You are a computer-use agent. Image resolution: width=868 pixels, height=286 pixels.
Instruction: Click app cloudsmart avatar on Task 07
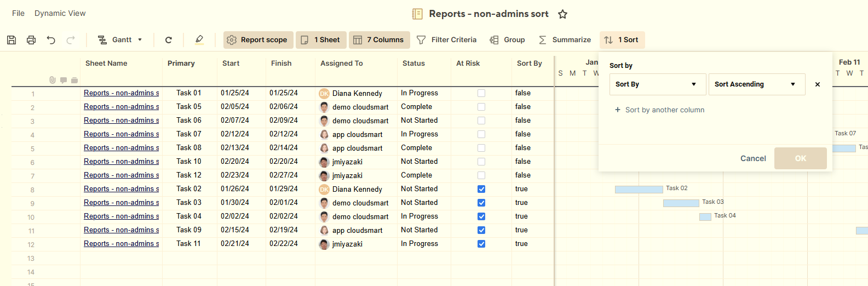coord(324,135)
